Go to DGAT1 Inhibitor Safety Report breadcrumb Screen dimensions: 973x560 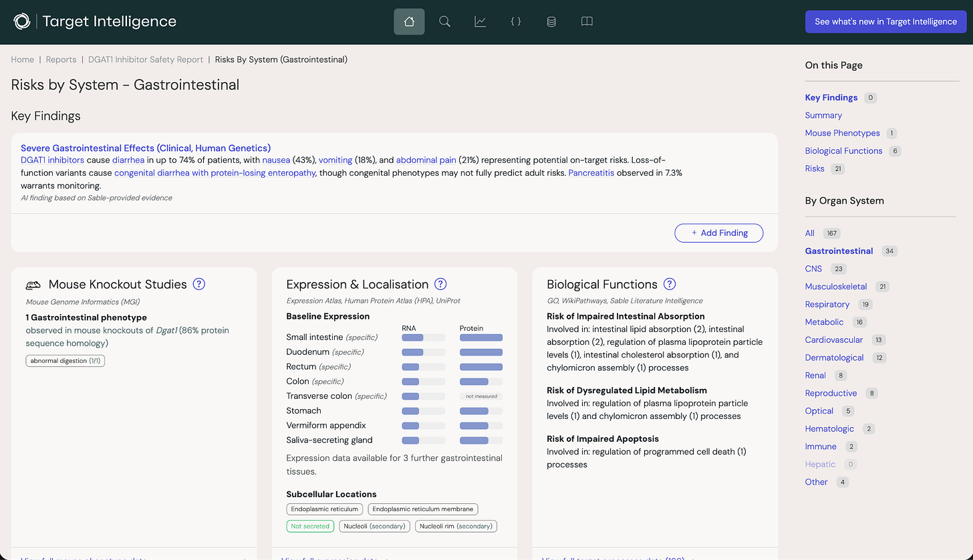coord(146,59)
